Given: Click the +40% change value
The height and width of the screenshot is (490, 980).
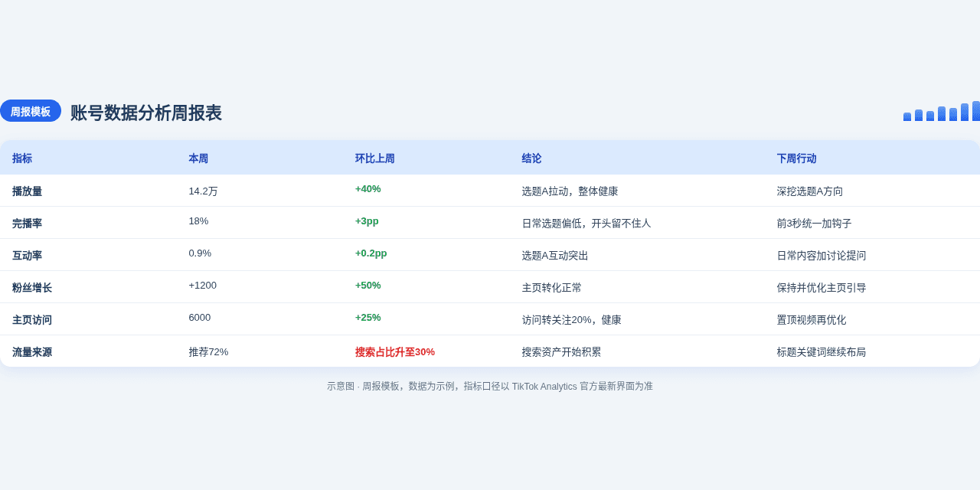Looking at the screenshot, I should click(368, 189).
